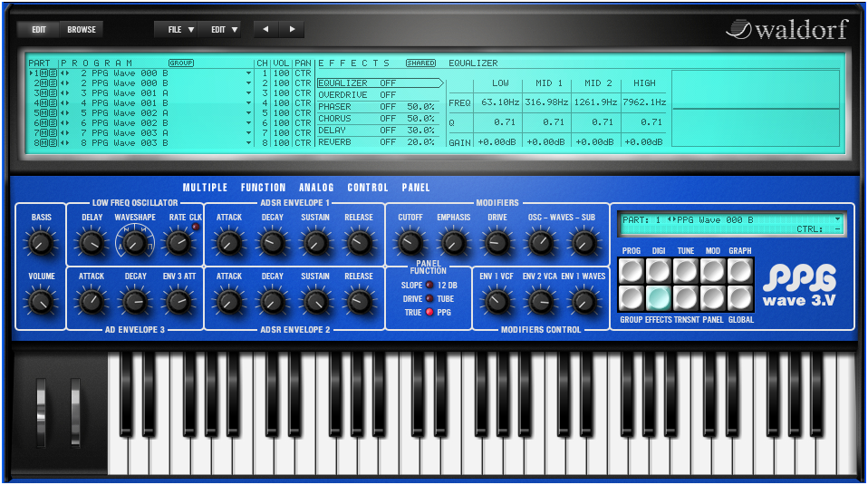Viewport: 868px width, 485px height.
Task: Select the DIGI panel button
Action: [658, 272]
